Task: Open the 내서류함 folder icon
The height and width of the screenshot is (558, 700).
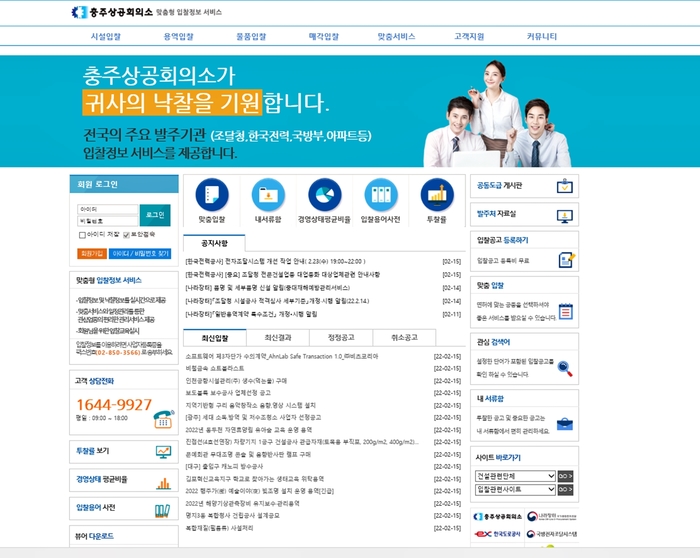Action: point(268,194)
